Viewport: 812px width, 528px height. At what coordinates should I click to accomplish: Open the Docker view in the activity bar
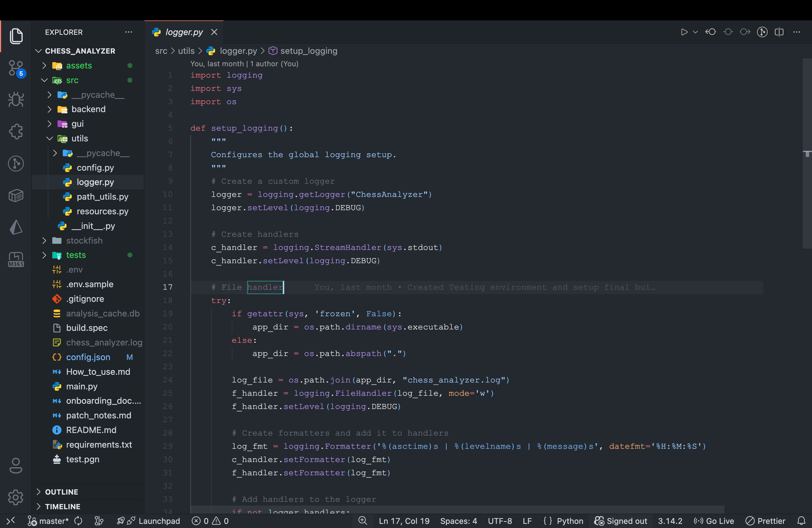point(16,195)
